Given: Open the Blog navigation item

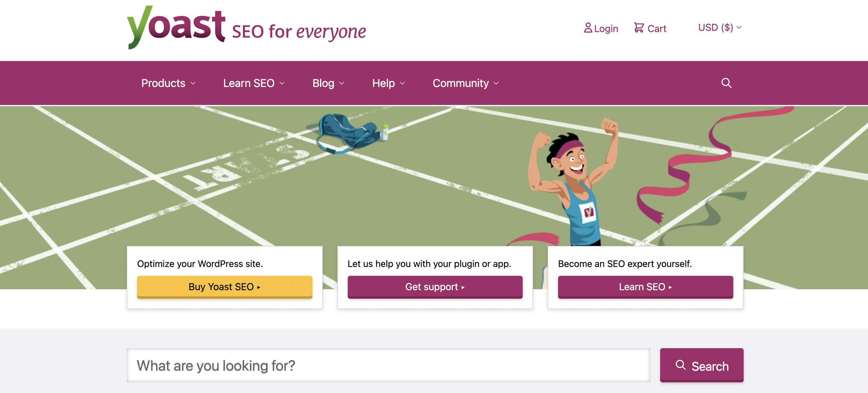Looking at the screenshot, I should pyautogui.click(x=323, y=83).
